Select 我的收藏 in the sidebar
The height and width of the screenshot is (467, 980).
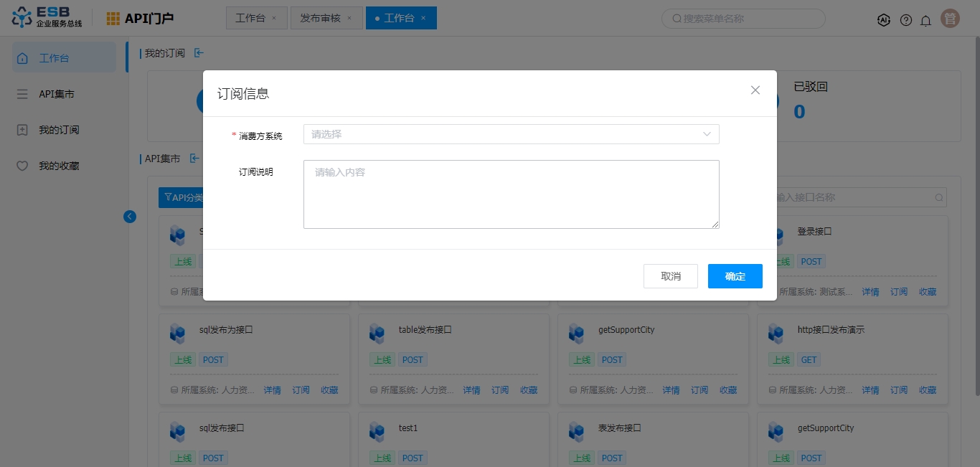(x=59, y=166)
